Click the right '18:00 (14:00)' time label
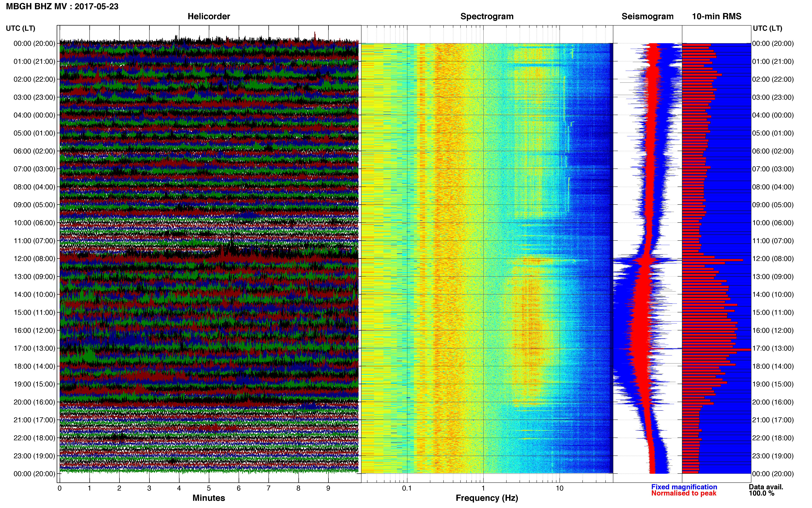812x508 pixels. [x=773, y=366]
